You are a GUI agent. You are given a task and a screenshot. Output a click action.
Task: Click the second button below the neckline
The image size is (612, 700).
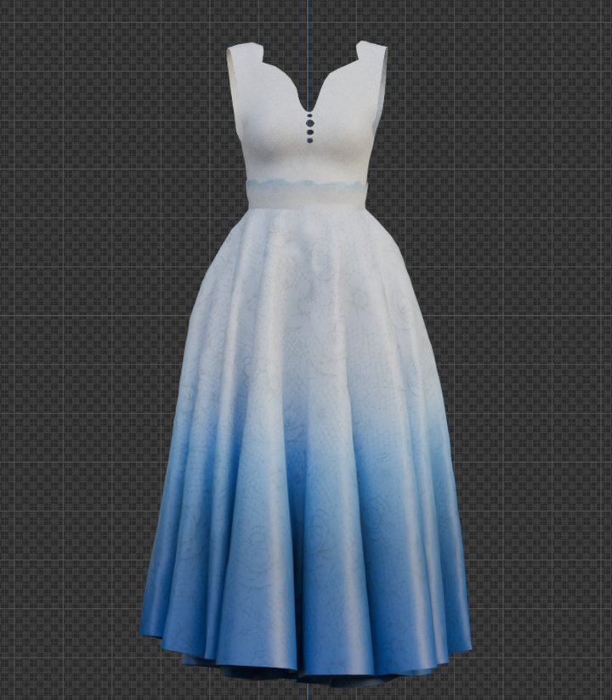309,124
